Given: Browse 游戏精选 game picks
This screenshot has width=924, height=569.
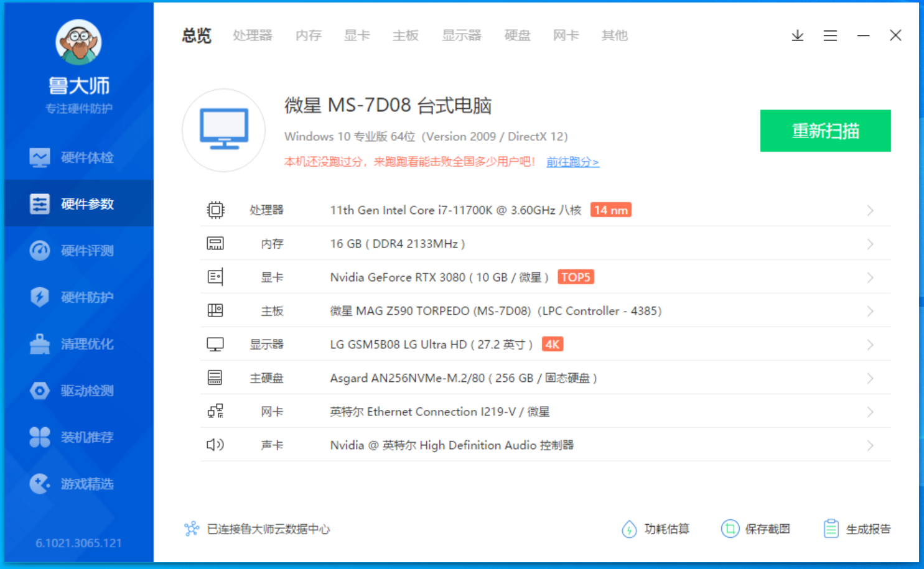Looking at the screenshot, I should [78, 484].
